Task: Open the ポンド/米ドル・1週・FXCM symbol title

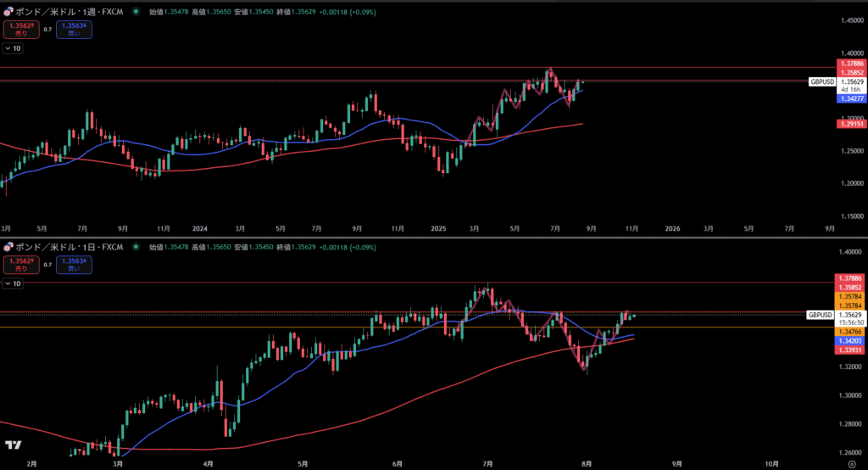Action: click(x=70, y=12)
